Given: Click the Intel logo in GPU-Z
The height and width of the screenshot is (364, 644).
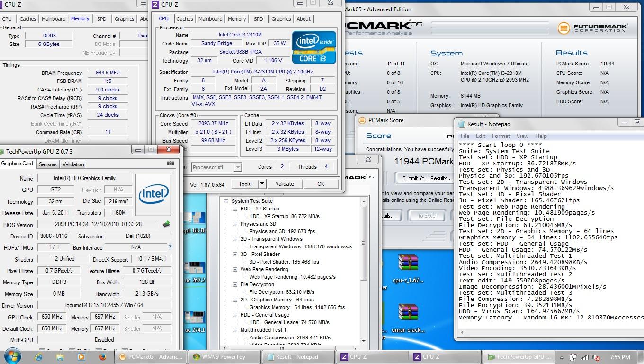Looking at the screenshot, I should (x=153, y=194).
